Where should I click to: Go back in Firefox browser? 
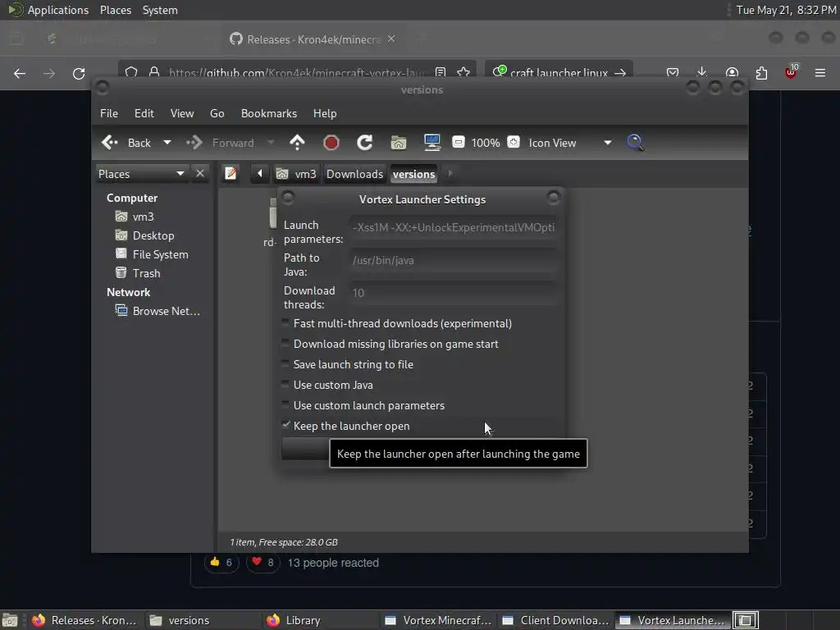(x=20, y=73)
